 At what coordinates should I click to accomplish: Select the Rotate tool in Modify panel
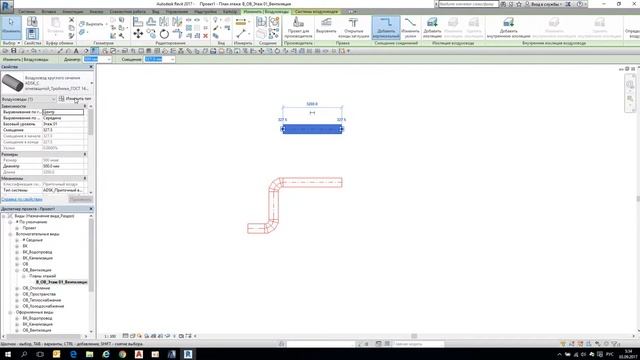coord(164,34)
